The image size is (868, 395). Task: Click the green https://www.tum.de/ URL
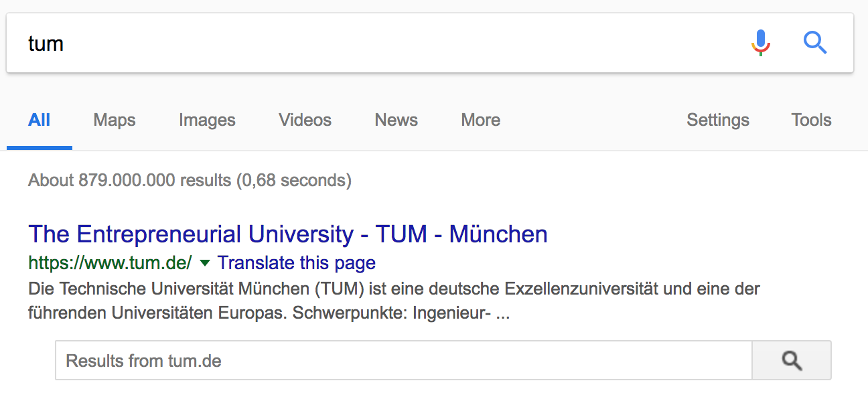111,262
